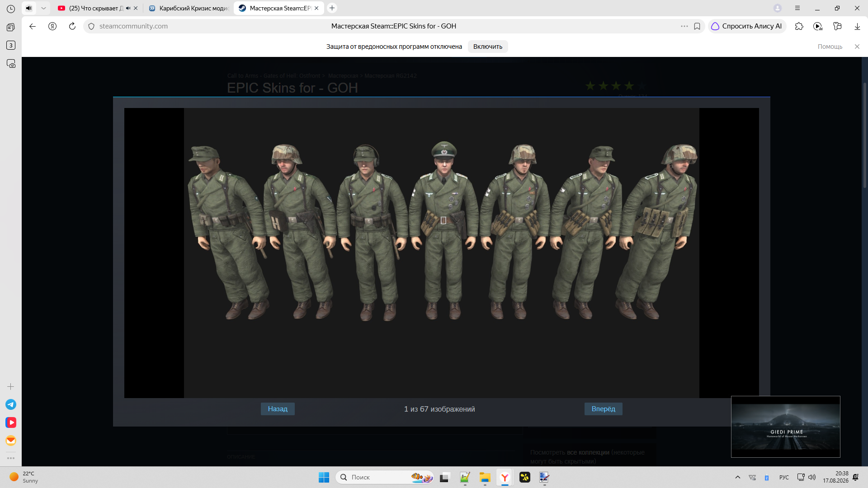This screenshot has height=488, width=868.
Task: Open the weather widget showing 22°C Sunny
Action: [x=24, y=477]
